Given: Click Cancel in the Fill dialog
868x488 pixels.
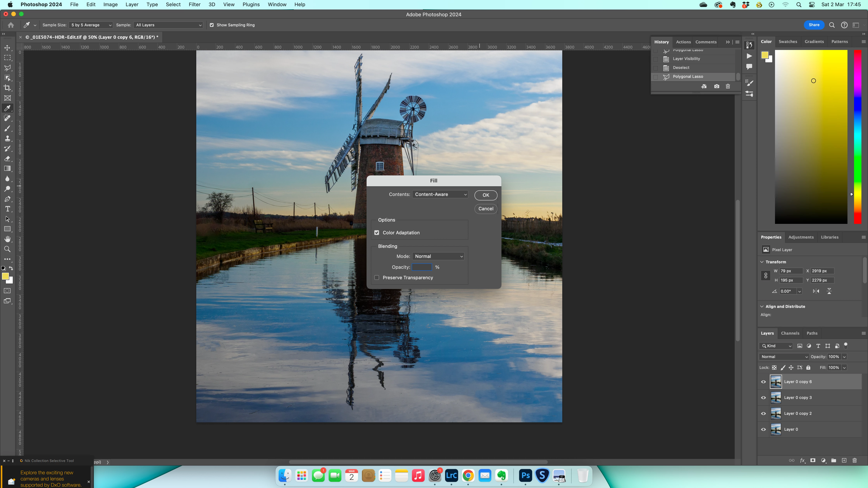Looking at the screenshot, I should click(x=486, y=209).
